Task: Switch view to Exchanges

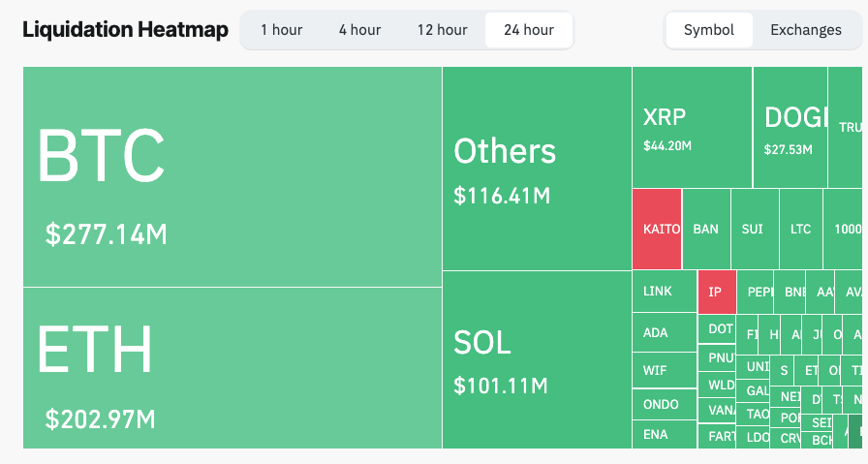Action: click(x=805, y=30)
